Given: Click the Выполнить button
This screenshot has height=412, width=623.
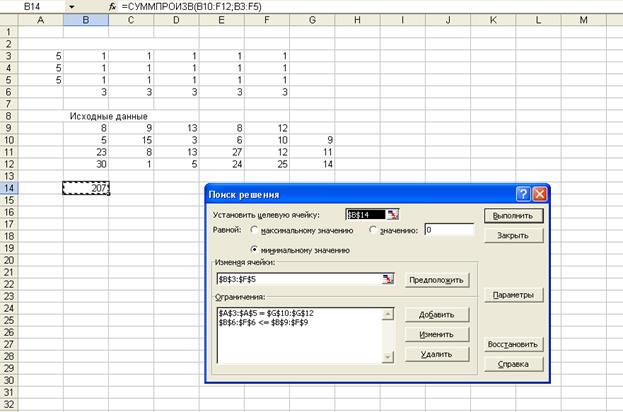Looking at the screenshot, I should [513, 216].
